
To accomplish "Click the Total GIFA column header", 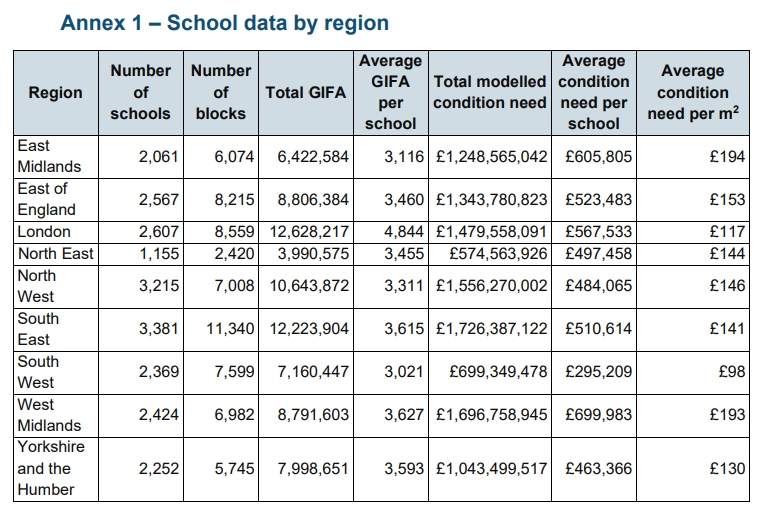I will [305, 93].
